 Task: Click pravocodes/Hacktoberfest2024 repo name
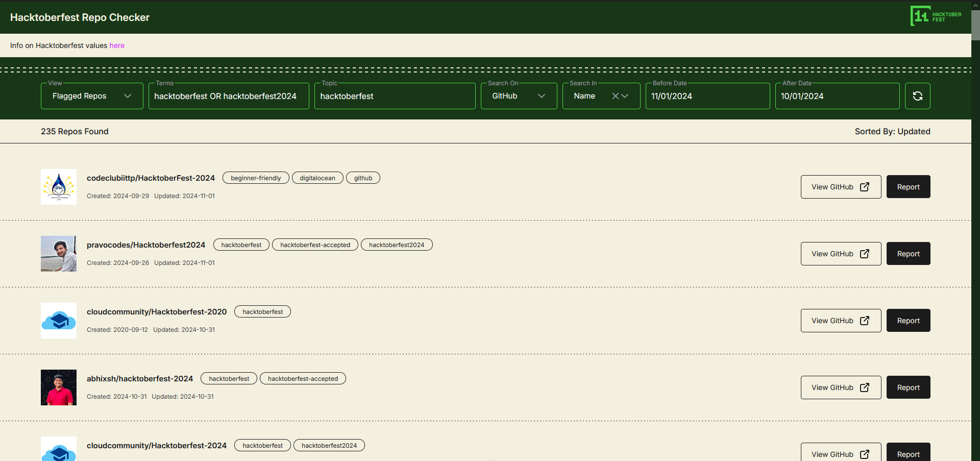pos(146,245)
